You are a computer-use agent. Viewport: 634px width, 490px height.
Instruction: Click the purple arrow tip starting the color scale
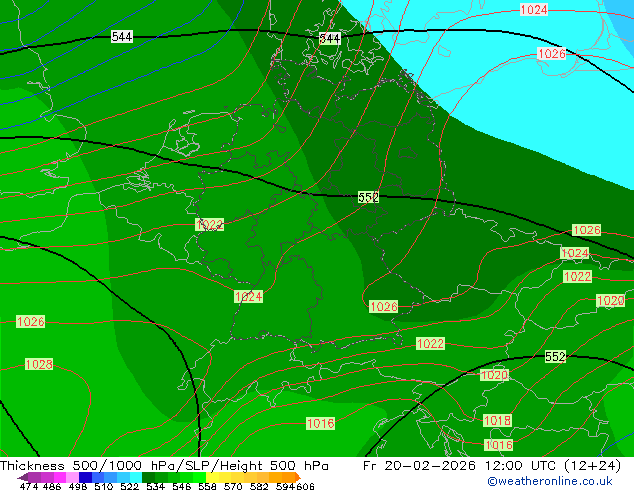pos(23,477)
